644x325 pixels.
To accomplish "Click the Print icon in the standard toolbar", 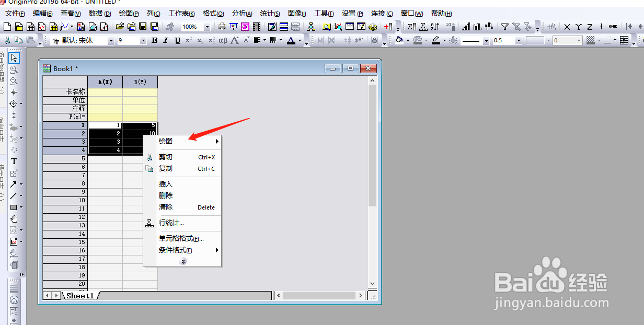I will [222, 26].
